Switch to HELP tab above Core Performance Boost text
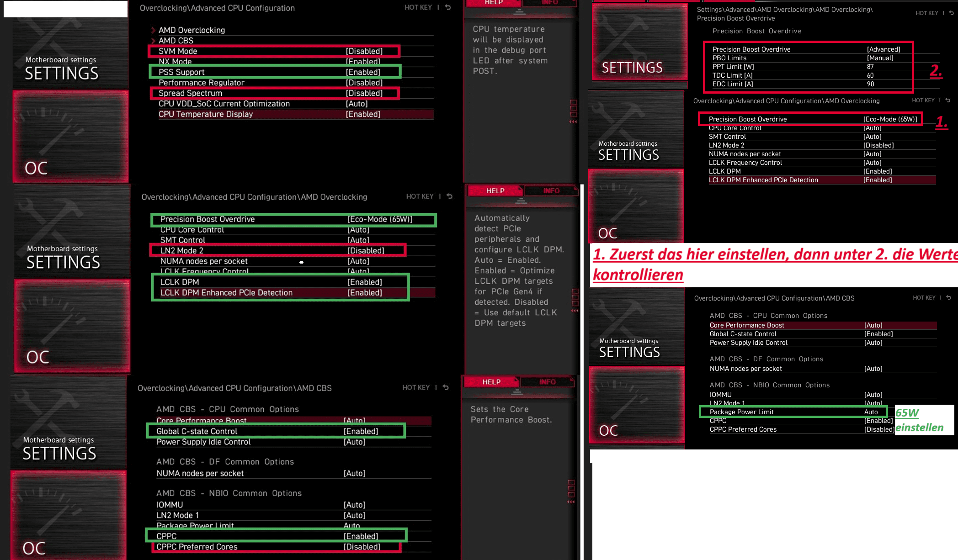The width and height of the screenshot is (958, 560). (492, 381)
